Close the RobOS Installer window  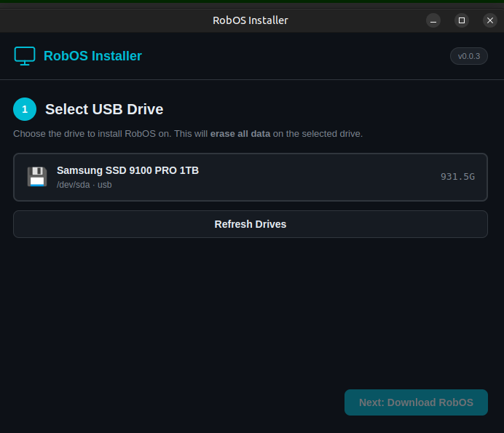(490, 20)
